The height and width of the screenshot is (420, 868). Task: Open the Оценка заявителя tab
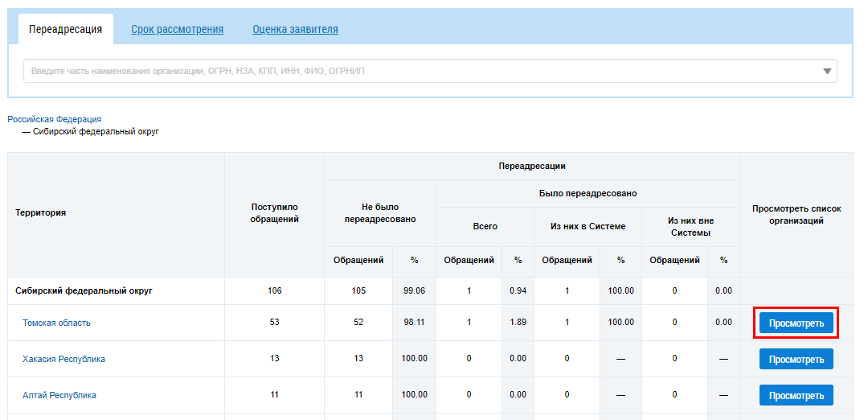pyautogui.click(x=295, y=30)
